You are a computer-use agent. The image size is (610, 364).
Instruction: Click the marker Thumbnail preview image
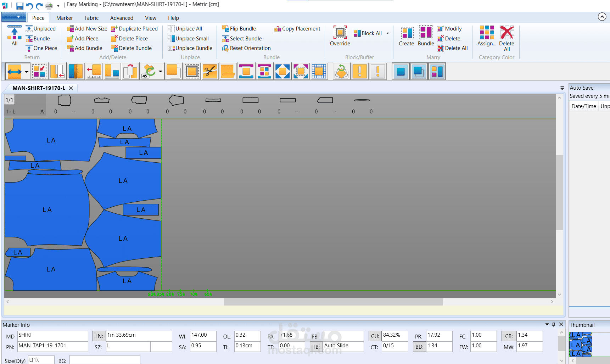(581, 344)
